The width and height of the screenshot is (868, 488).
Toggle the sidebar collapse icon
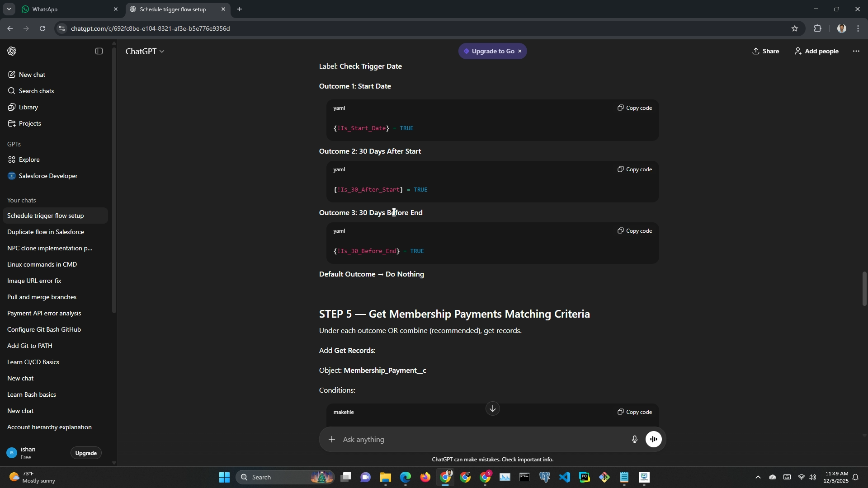click(99, 52)
